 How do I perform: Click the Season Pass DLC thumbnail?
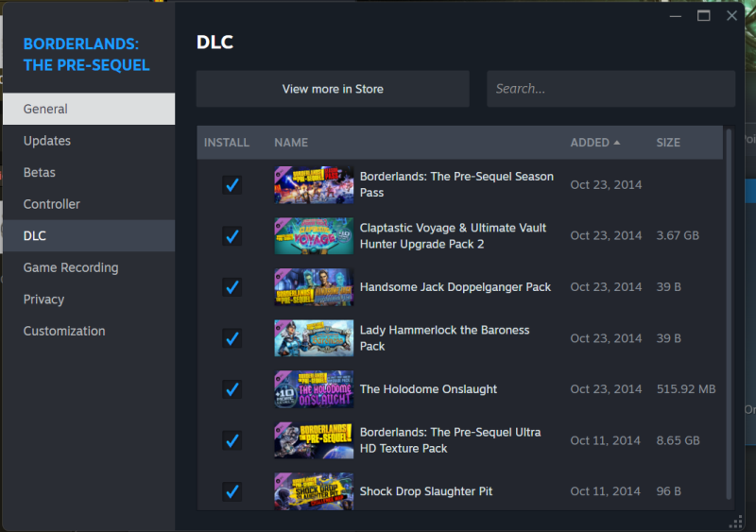point(314,185)
